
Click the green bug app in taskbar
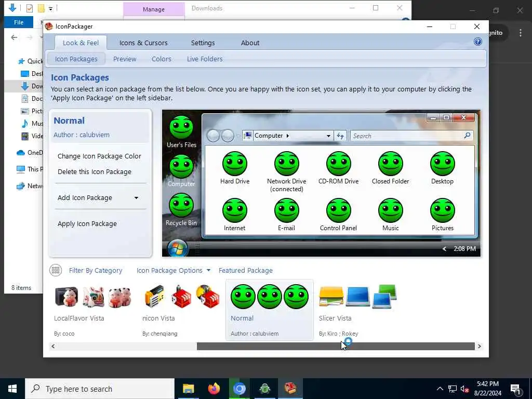264,389
